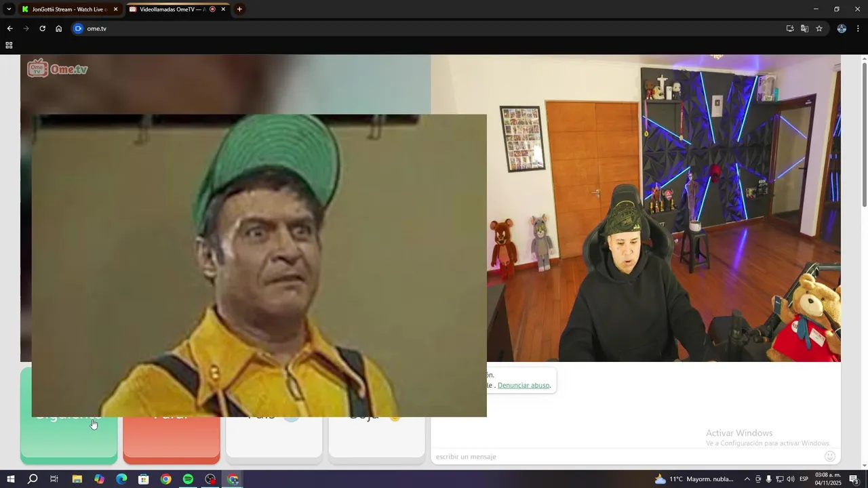The image size is (868, 488).
Task: Open the Denunciar abuso link
Action: [524, 385]
